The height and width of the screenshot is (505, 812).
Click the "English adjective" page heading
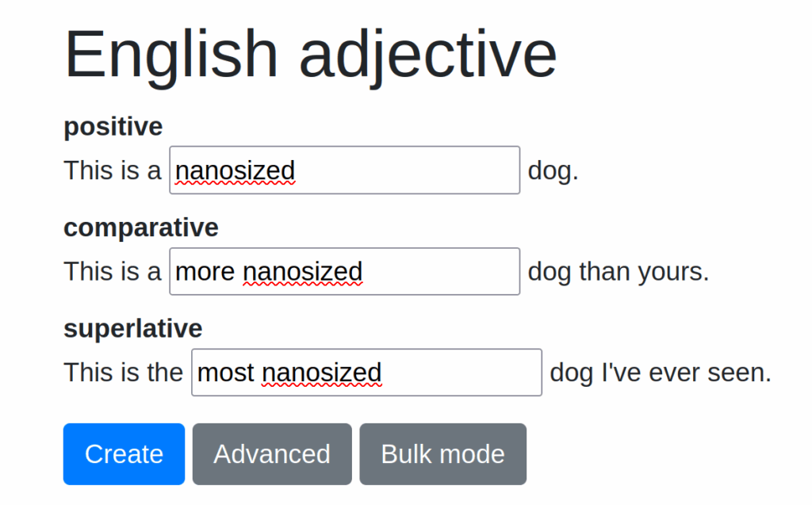click(310, 54)
